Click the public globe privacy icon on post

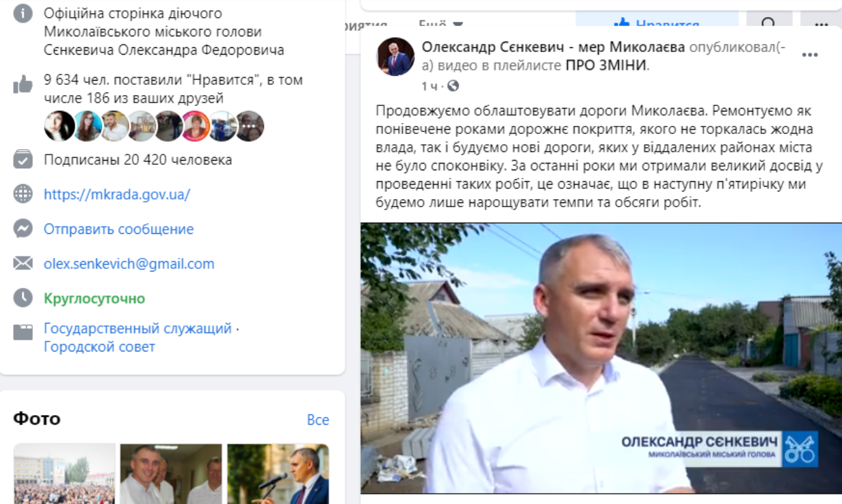pyautogui.click(x=453, y=86)
